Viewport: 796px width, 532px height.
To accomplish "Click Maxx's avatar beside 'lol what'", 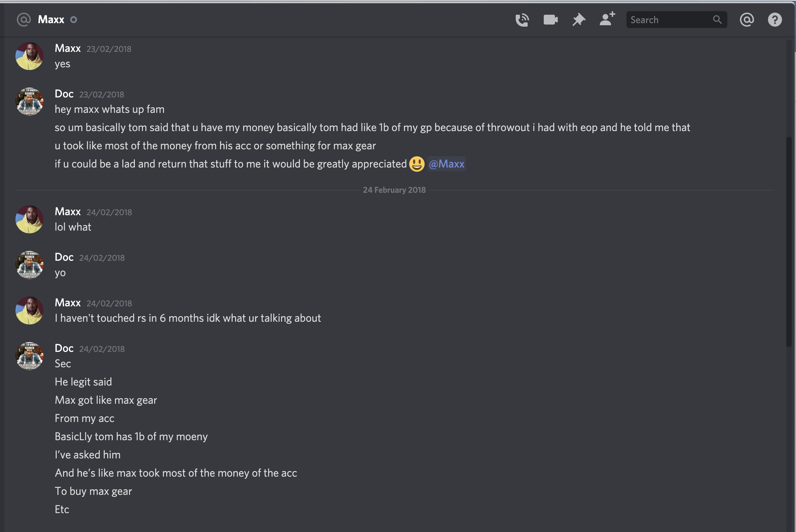I will point(29,219).
